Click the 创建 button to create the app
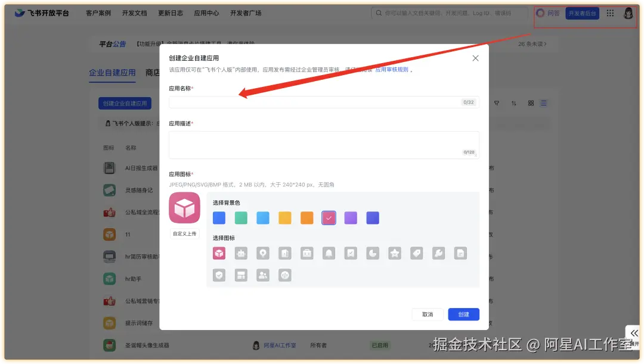The width and height of the screenshot is (644, 364). [463, 314]
